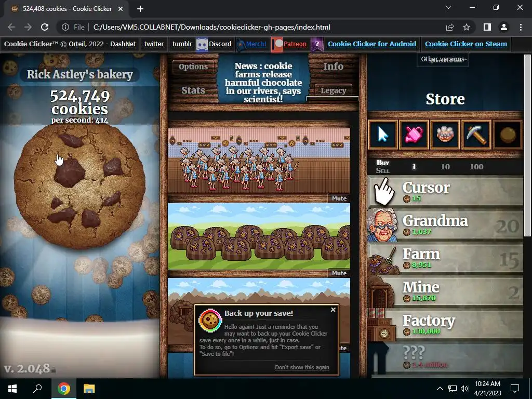Mute the grandma building row
Image resolution: width=532 pixels, height=399 pixels.
339,198
